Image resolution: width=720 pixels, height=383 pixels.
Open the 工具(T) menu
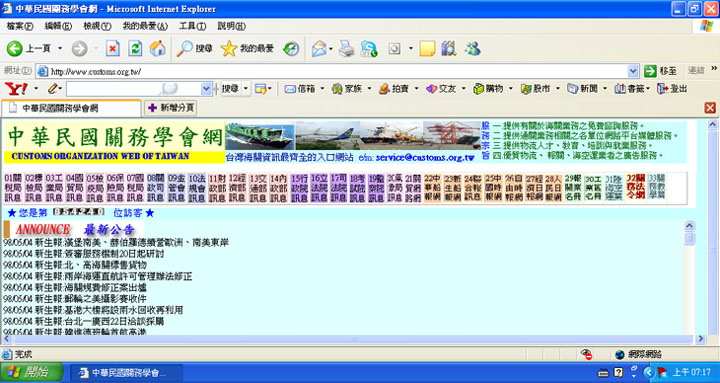click(192, 26)
